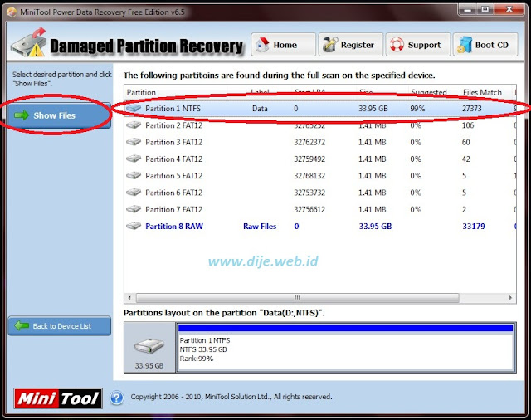
Task: Click the horizontal scrollbar left arrow
Action: (x=129, y=298)
